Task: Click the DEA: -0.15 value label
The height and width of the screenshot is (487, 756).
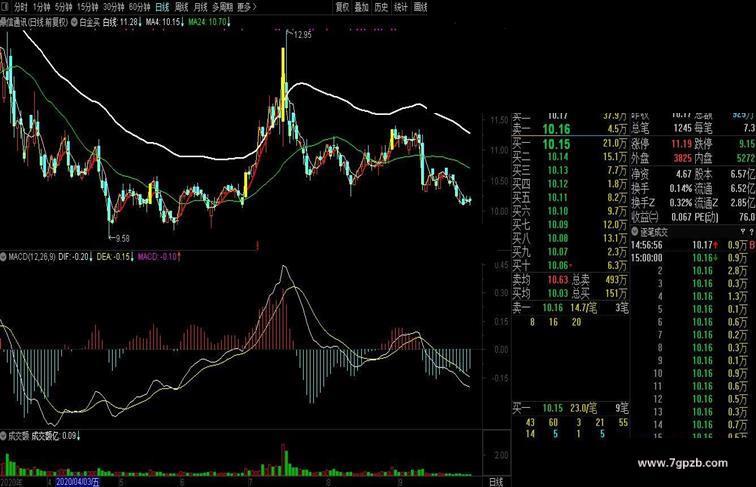Action: click(x=115, y=257)
